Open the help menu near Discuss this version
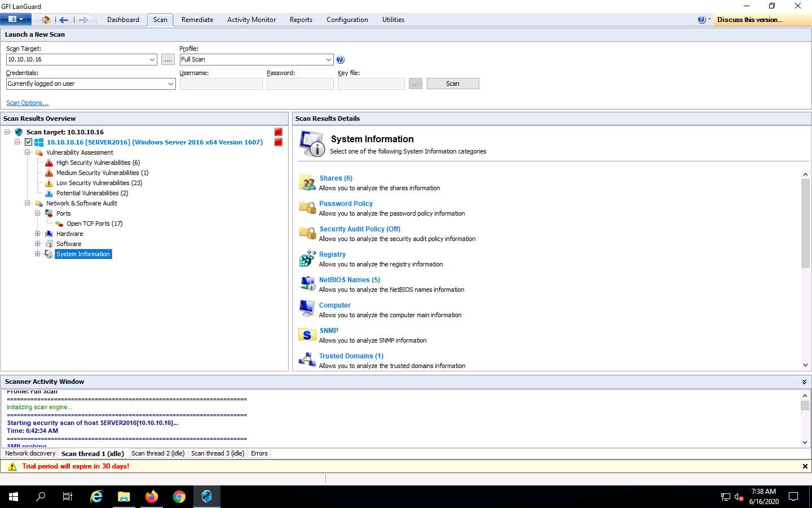This screenshot has width=812, height=508. point(704,20)
